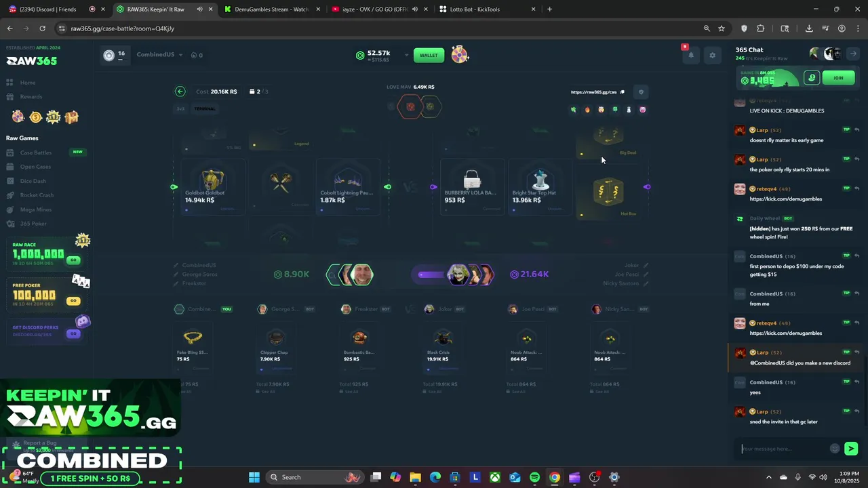Screen dimensions: 868x488
Task: Open 365 Poker from sidebar
Action: [33, 224]
